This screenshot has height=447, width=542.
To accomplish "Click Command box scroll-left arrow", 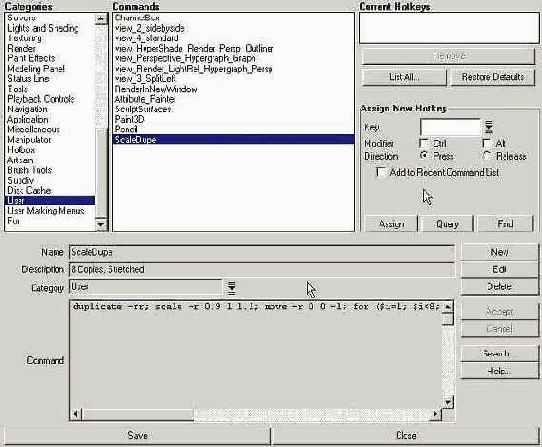I will coord(76,414).
